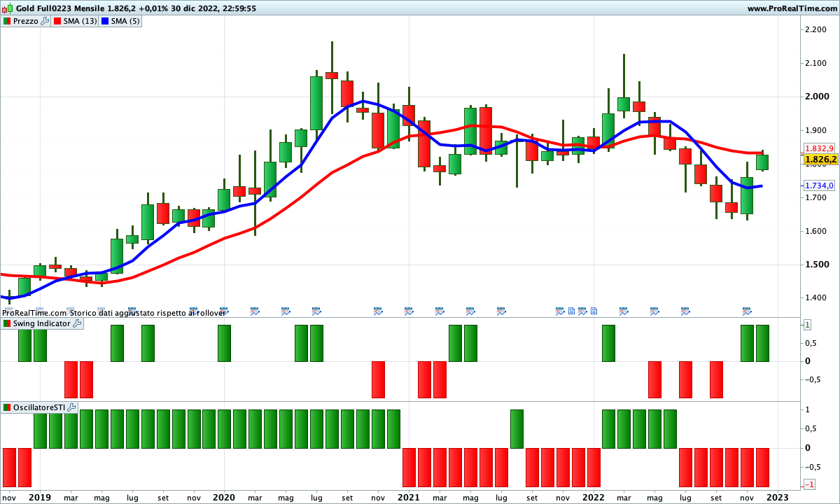Viewport: 840px width, 504px height.
Task: Click the last event marker near nov 2022
Action: [747, 311]
